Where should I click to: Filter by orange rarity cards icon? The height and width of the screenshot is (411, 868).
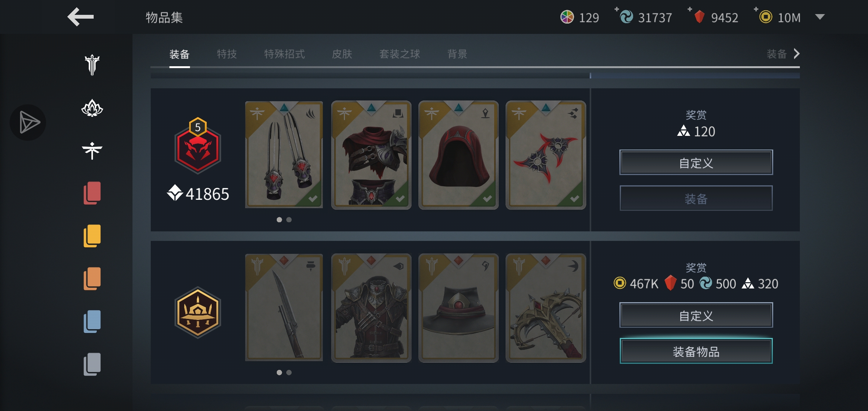click(92, 279)
